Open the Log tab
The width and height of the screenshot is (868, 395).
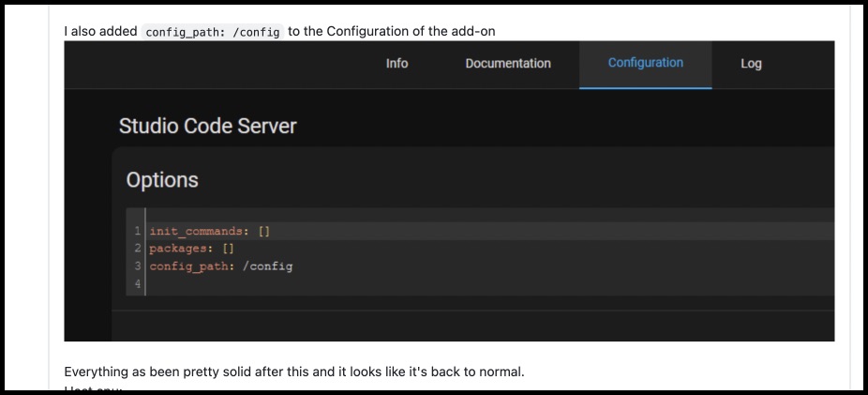point(751,64)
